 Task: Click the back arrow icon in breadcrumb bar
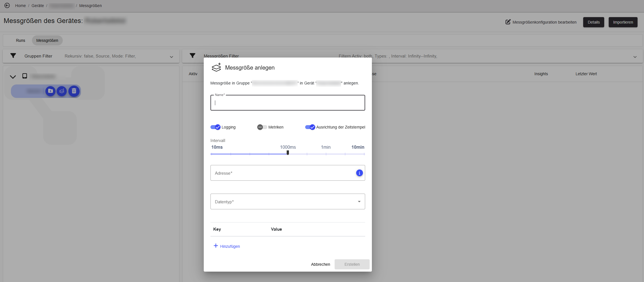7,6
